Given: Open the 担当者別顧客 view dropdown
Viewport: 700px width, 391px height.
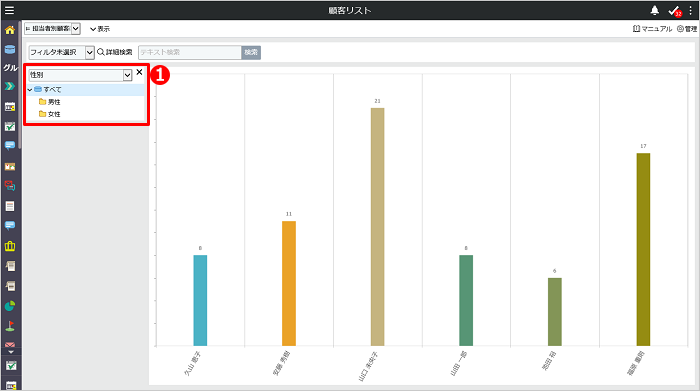Looking at the screenshot, I should tap(52, 29).
